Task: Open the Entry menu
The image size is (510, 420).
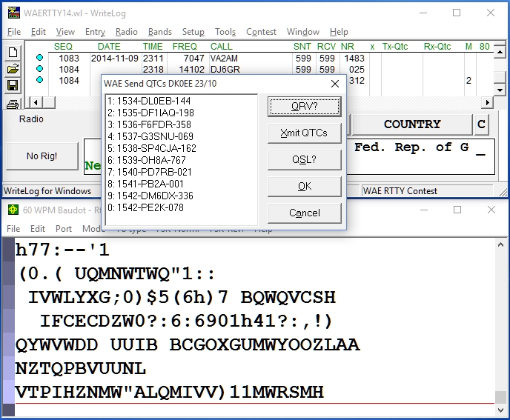Action: 95,32
